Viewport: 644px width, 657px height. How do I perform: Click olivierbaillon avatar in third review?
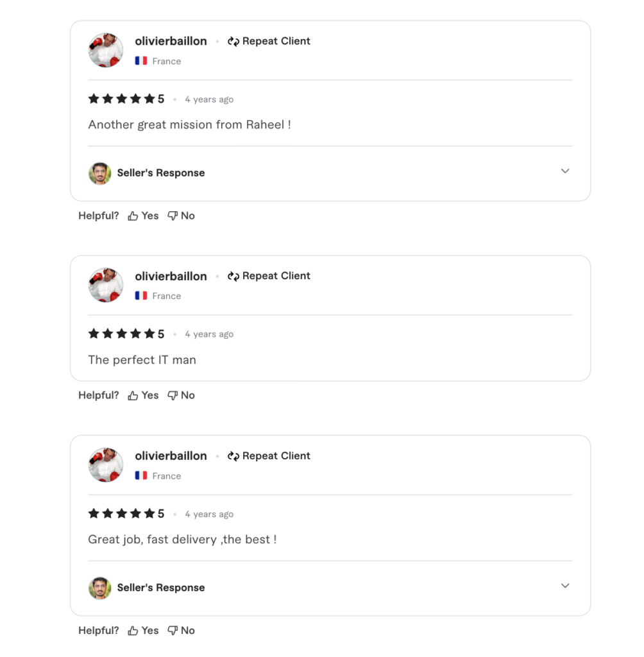pyautogui.click(x=106, y=465)
